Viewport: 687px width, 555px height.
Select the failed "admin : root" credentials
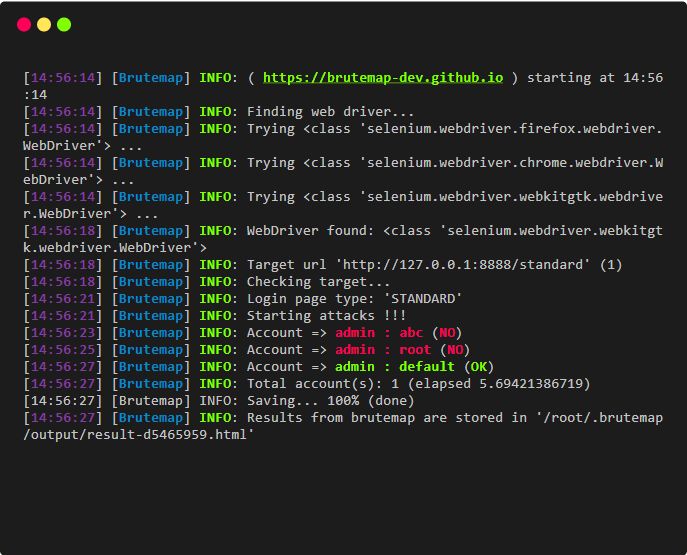pyautogui.click(x=383, y=349)
